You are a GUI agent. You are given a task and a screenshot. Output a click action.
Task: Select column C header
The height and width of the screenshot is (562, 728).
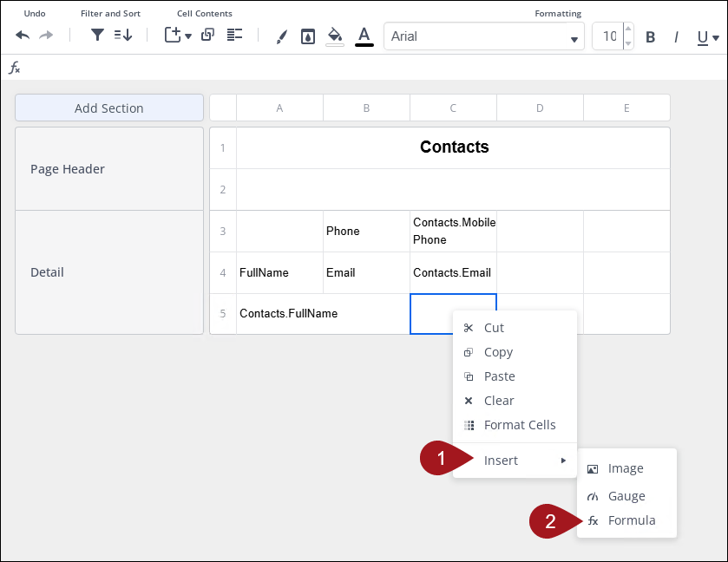tap(453, 108)
